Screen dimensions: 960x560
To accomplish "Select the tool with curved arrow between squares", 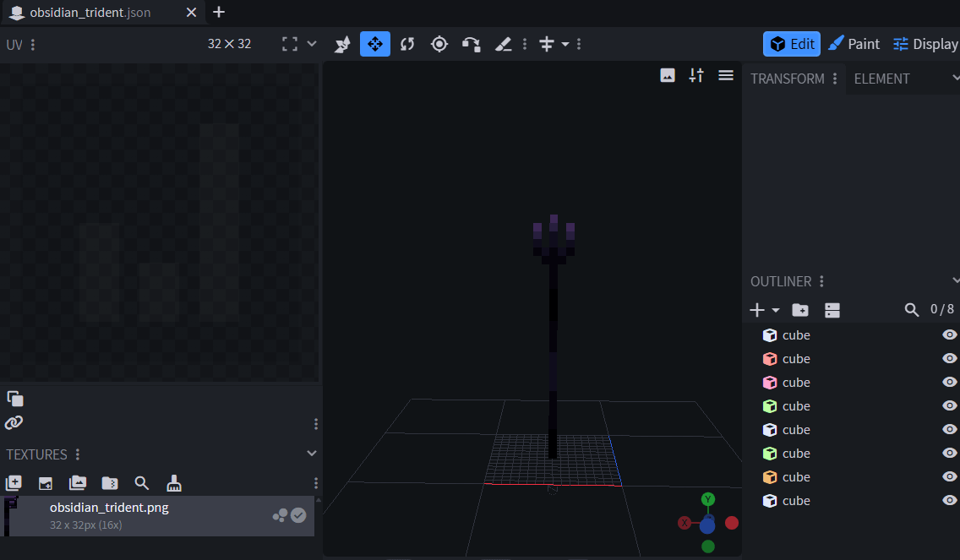I will (x=471, y=44).
